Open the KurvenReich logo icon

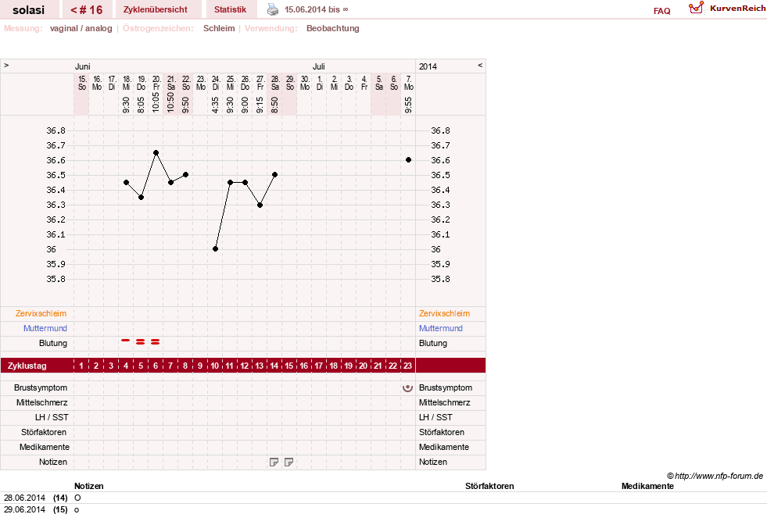696,8
